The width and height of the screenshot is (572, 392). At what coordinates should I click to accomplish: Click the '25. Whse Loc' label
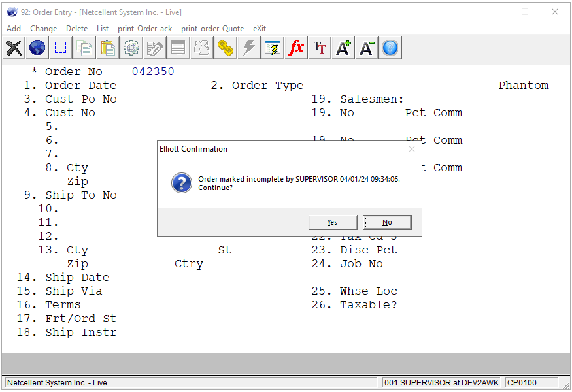click(354, 291)
